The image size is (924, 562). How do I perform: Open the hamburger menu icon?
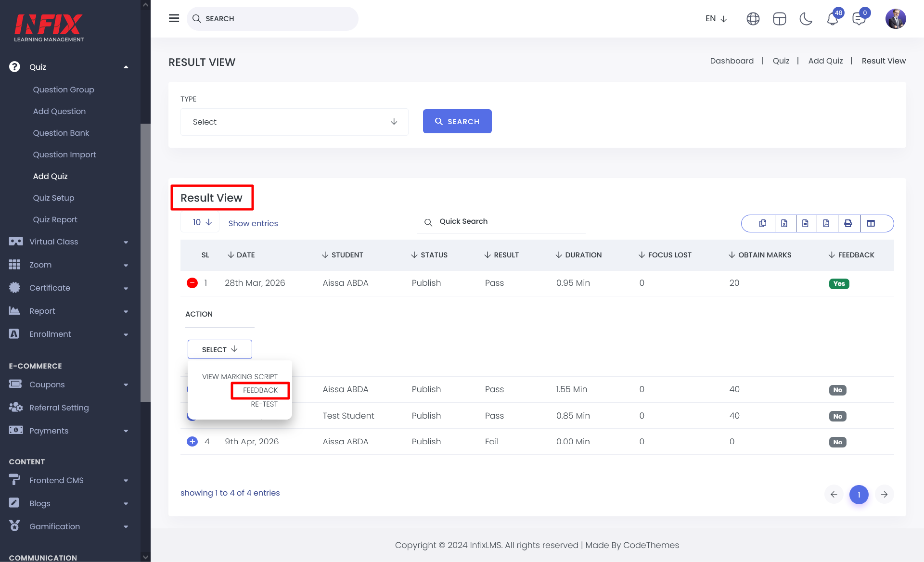pos(174,18)
